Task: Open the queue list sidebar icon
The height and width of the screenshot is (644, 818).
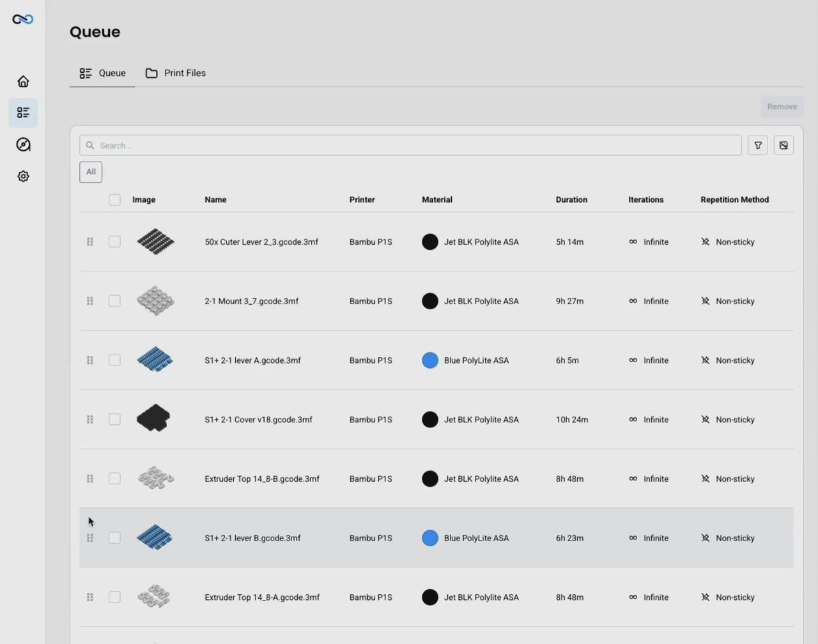Action: 23,113
